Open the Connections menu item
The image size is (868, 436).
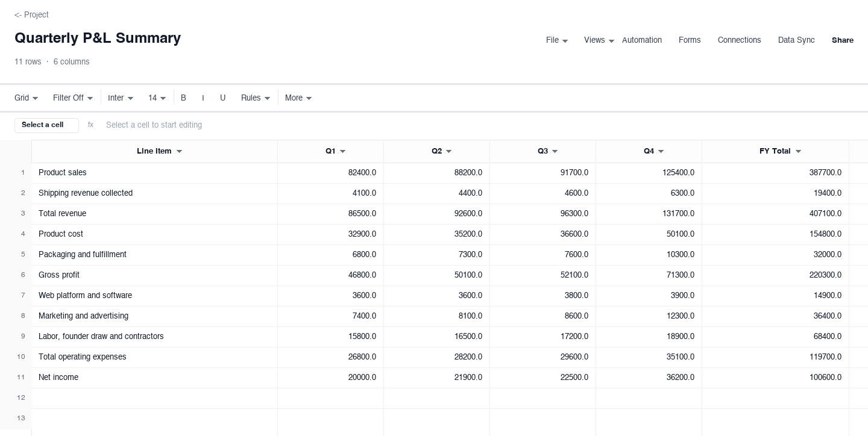(739, 40)
